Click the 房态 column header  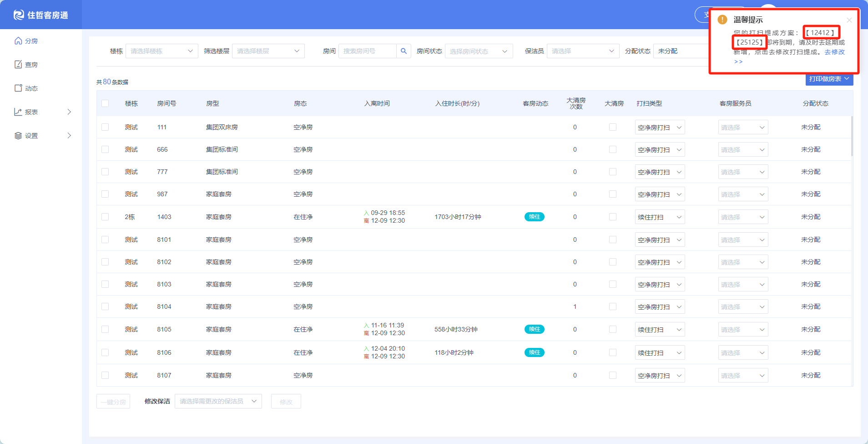300,103
